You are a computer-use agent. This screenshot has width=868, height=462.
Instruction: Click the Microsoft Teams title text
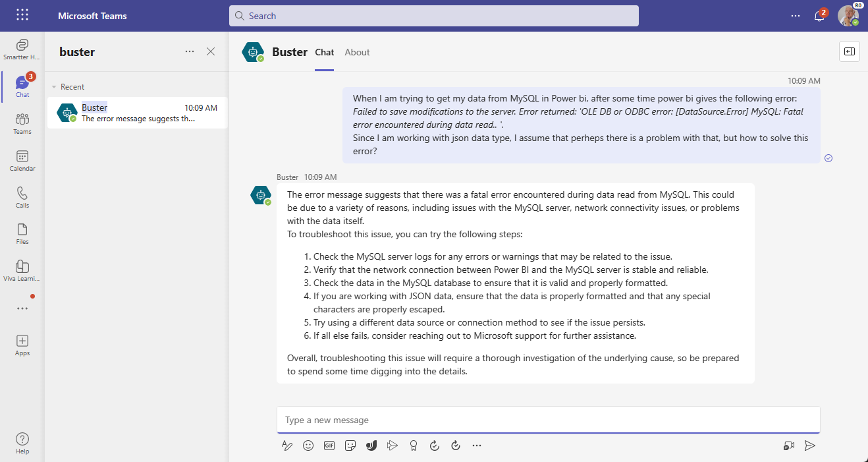pos(92,16)
